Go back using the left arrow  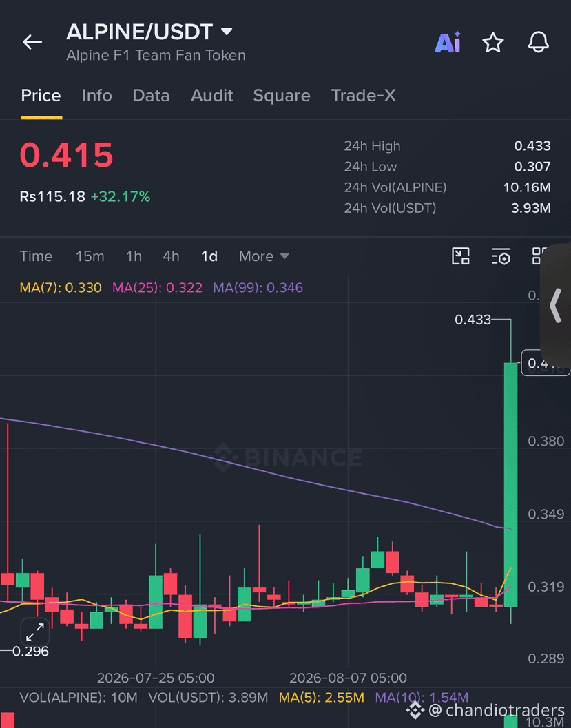(32, 42)
